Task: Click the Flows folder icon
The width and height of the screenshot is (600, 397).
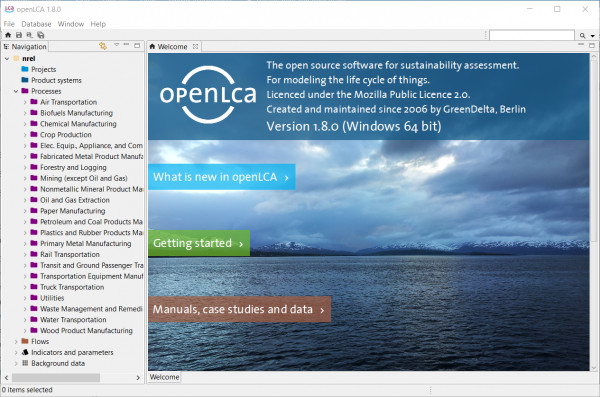Action: [x=25, y=341]
